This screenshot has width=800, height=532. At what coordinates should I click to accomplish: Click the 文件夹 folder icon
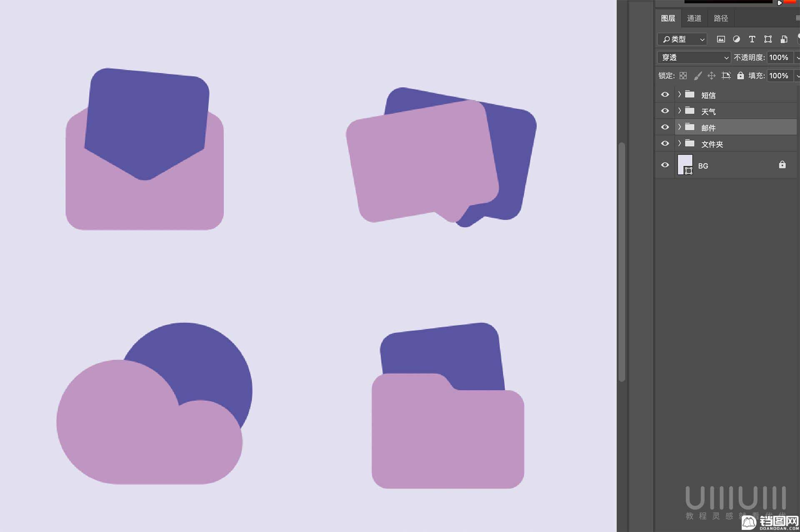pos(690,143)
